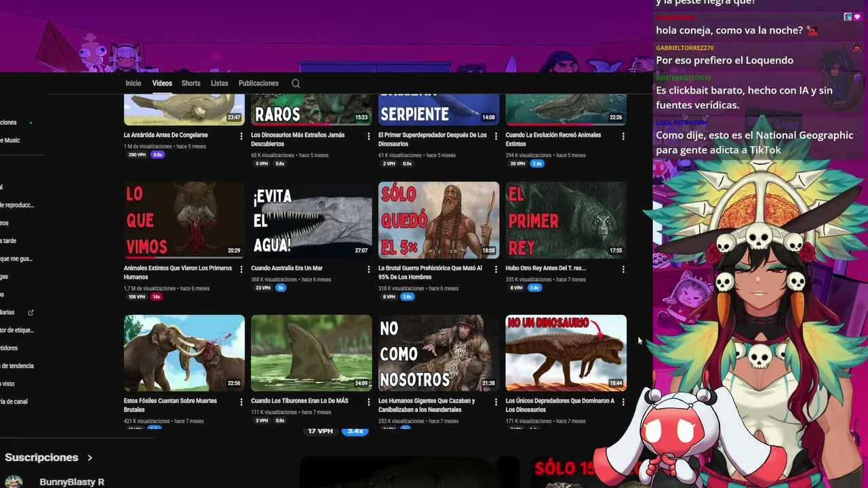
Task: Open options menu for 'Cuando Los Tiburones' video
Action: coord(369,402)
